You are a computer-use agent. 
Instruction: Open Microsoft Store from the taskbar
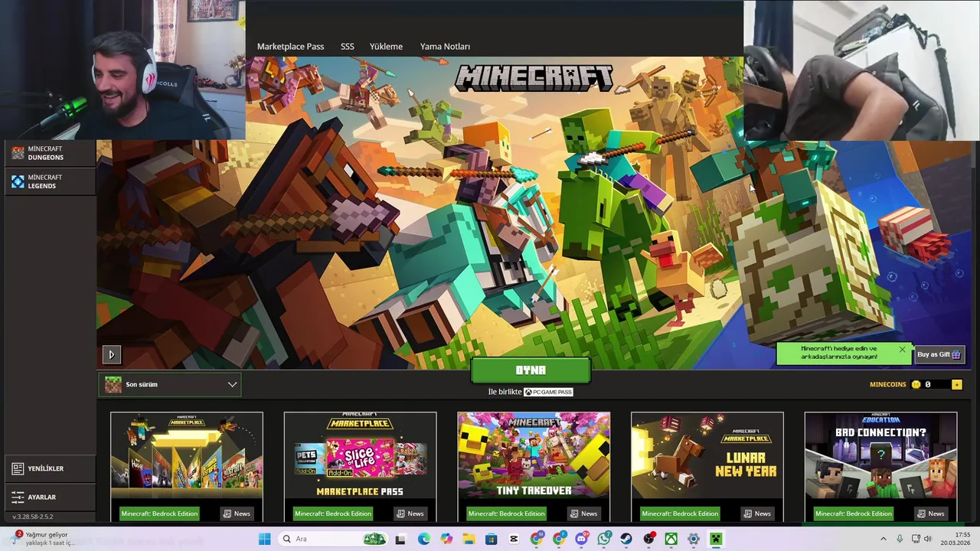pos(492,540)
